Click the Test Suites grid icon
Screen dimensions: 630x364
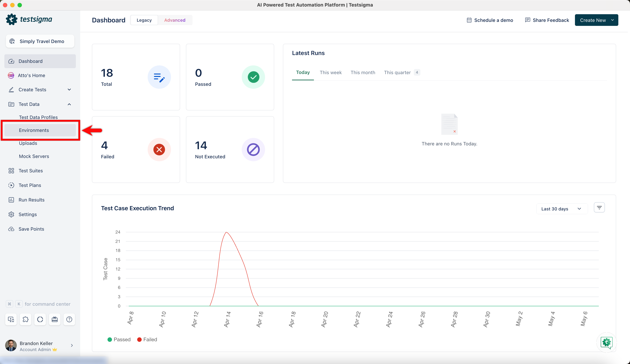coord(11,171)
